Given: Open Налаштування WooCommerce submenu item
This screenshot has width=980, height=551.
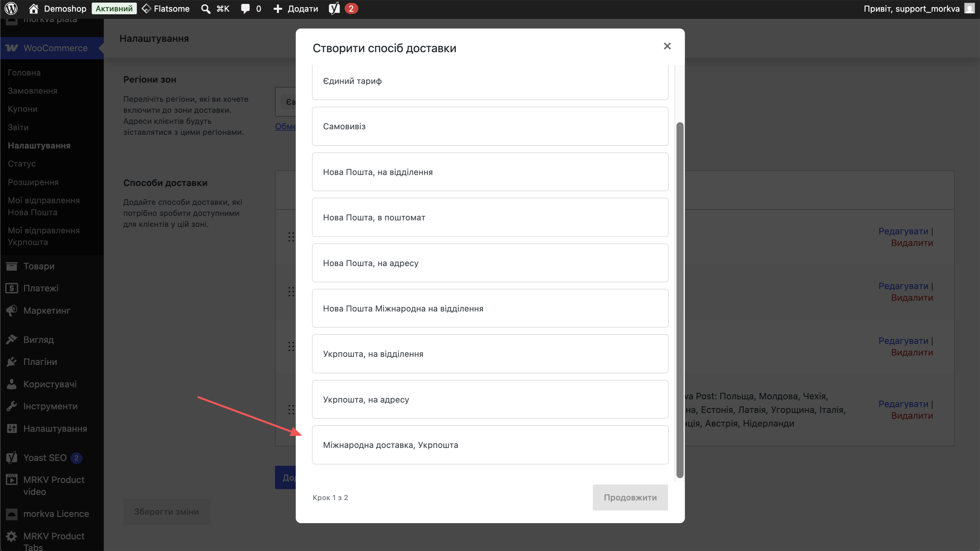Looking at the screenshot, I should [x=39, y=145].
